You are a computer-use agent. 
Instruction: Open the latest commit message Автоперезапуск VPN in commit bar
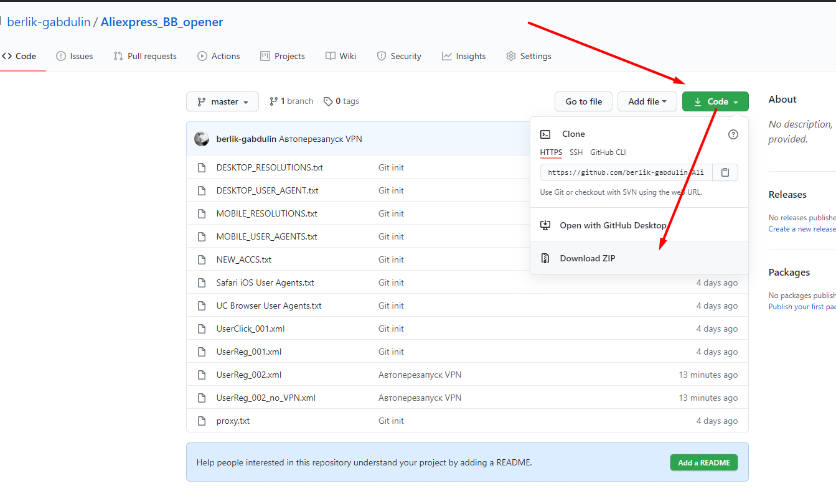(321, 139)
